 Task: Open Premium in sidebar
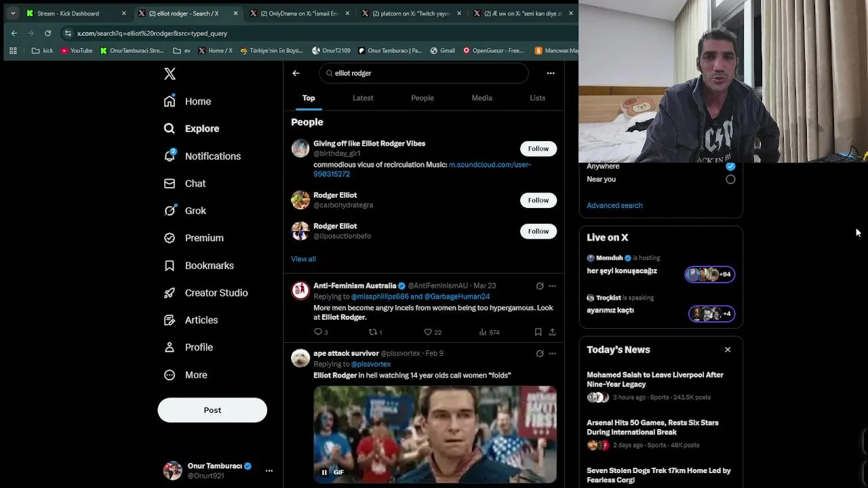coord(194,238)
